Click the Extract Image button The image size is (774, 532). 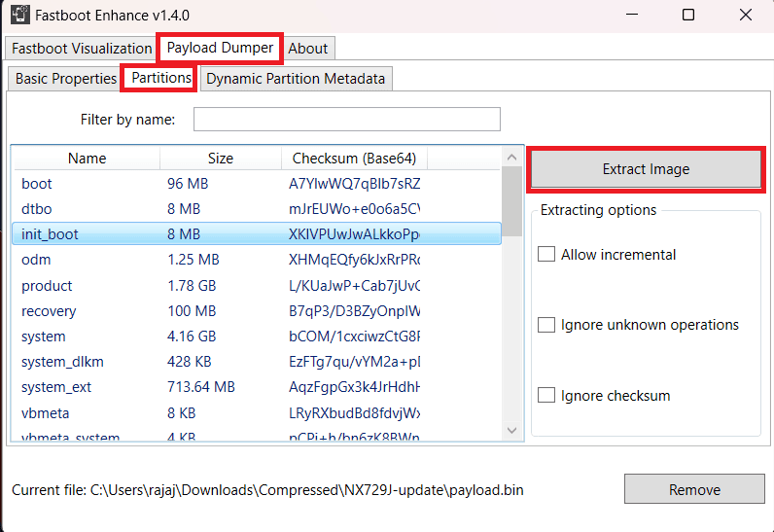[x=646, y=169]
